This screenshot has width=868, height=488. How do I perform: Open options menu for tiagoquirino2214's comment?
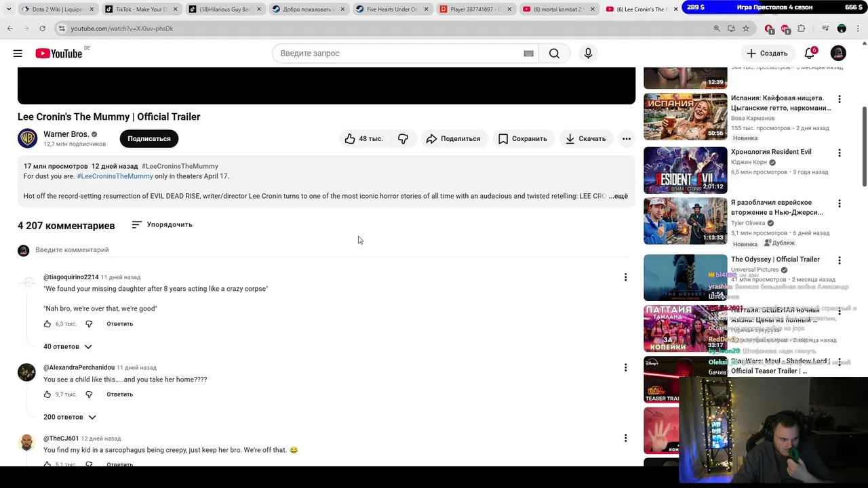[625, 277]
